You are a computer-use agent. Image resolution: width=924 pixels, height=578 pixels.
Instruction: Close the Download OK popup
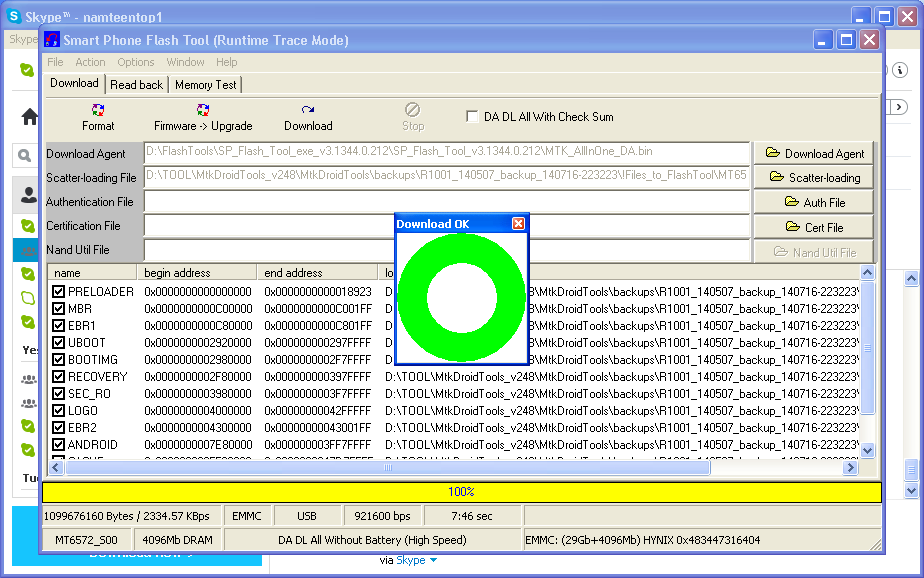click(x=519, y=223)
